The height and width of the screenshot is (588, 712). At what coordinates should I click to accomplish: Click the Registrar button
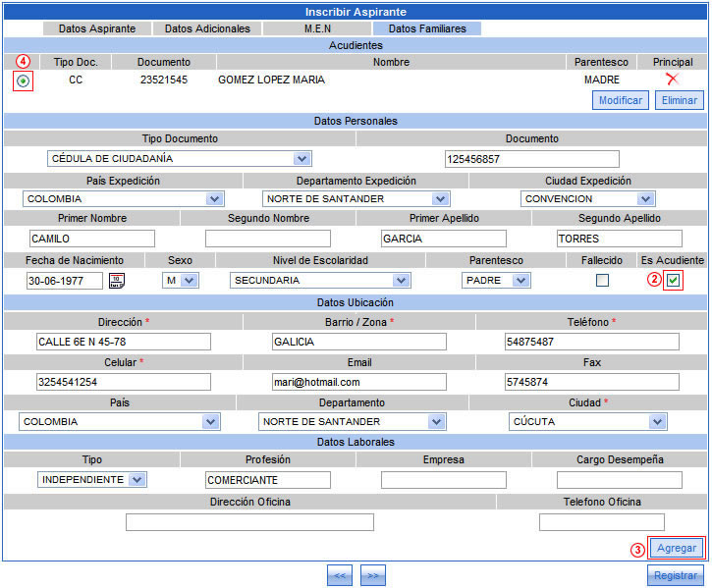pyautogui.click(x=676, y=575)
